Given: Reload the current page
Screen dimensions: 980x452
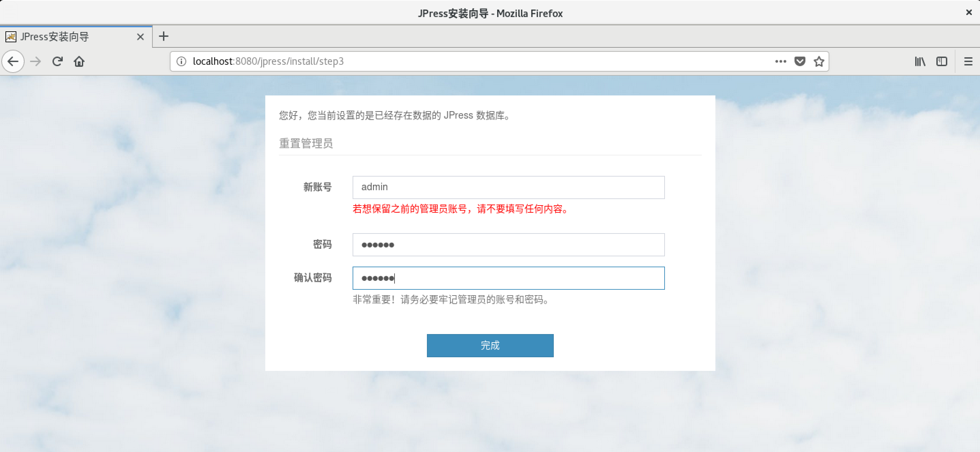Looking at the screenshot, I should coord(57,61).
